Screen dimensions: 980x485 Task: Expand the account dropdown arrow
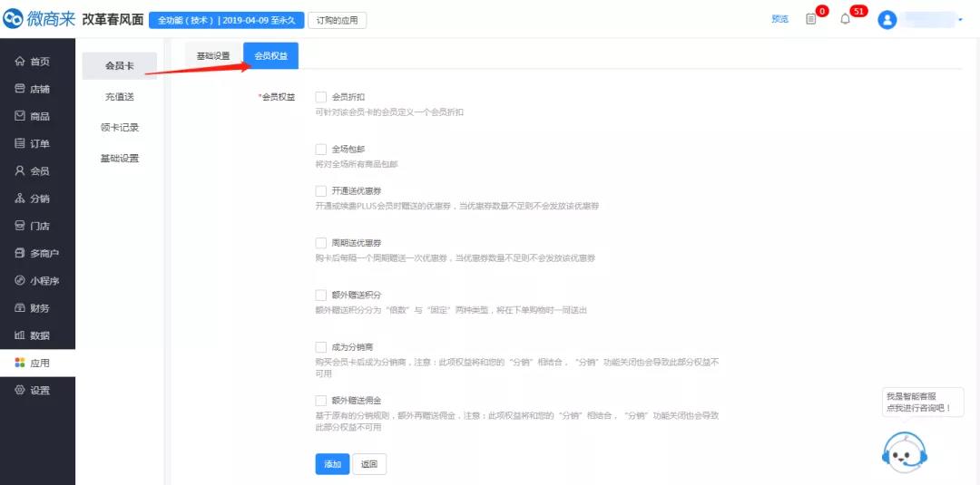960,20
